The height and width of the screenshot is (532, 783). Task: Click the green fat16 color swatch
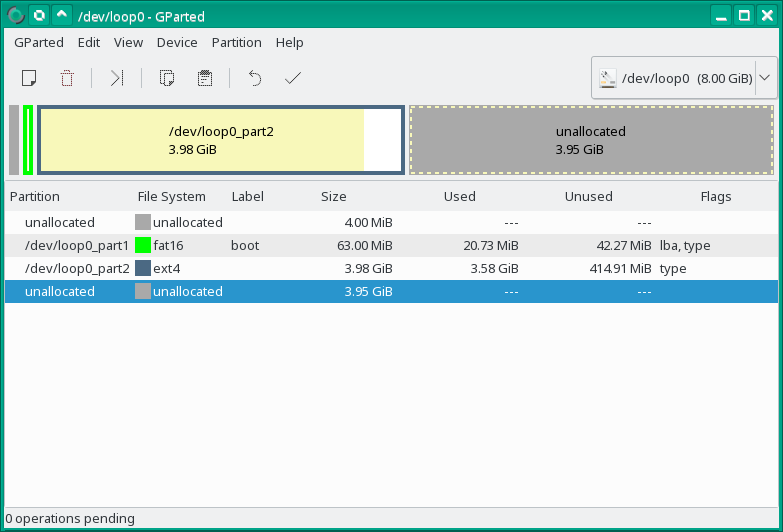(x=143, y=245)
